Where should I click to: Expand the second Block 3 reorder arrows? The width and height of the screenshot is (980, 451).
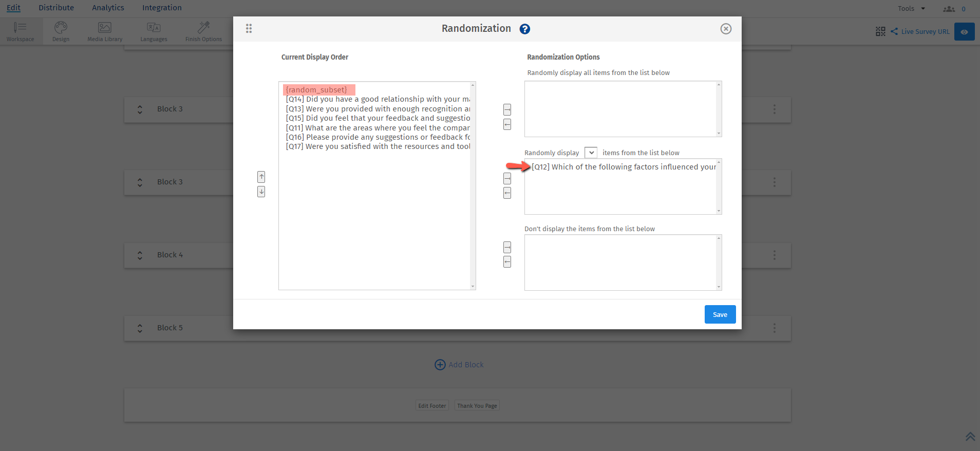[140, 182]
